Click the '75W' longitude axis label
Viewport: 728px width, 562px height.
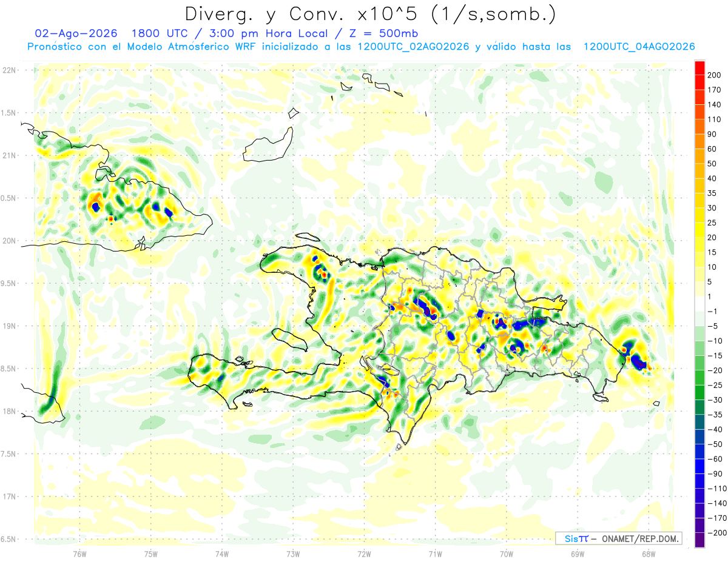150,554
